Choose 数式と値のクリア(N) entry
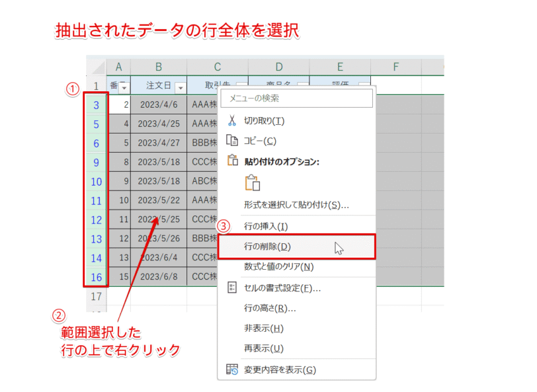537x392 pixels. point(296,266)
